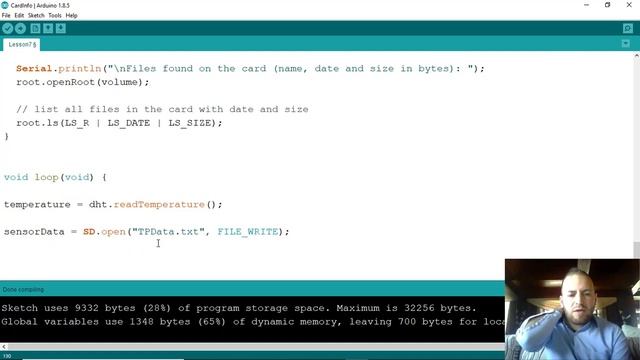Click the Upload arrow icon
This screenshot has height=360, width=640.
click(20, 28)
